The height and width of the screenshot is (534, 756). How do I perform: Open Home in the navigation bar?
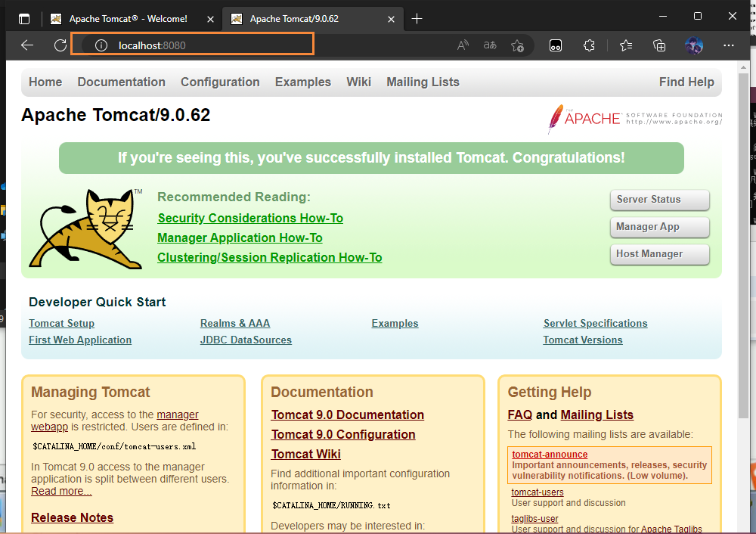pyautogui.click(x=45, y=82)
